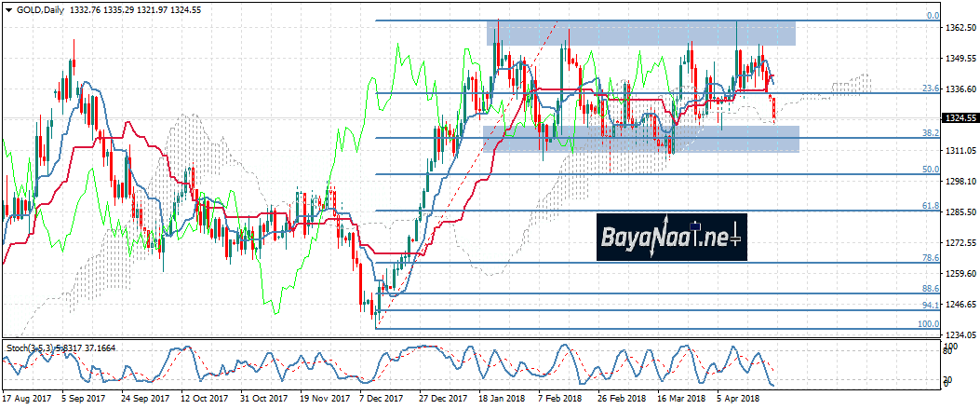Select the upper blue resistance zone rectangle
This screenshot has width=980, height=409.
[640, 34]
